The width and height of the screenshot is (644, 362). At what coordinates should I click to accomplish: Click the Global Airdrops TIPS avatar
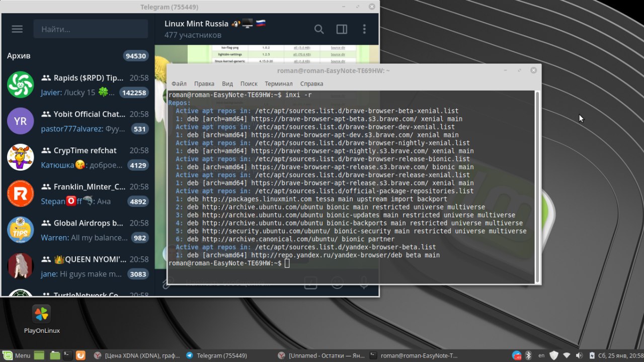click(20, 230)
